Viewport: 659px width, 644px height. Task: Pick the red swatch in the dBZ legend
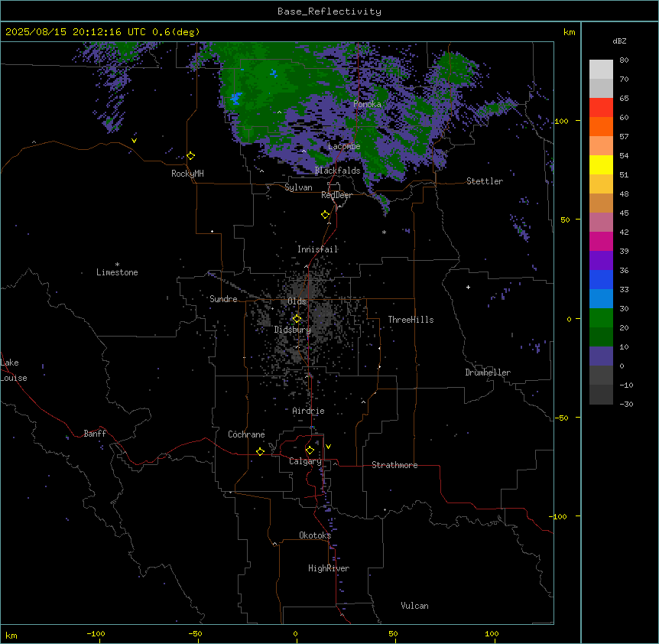tap(601, 108)
